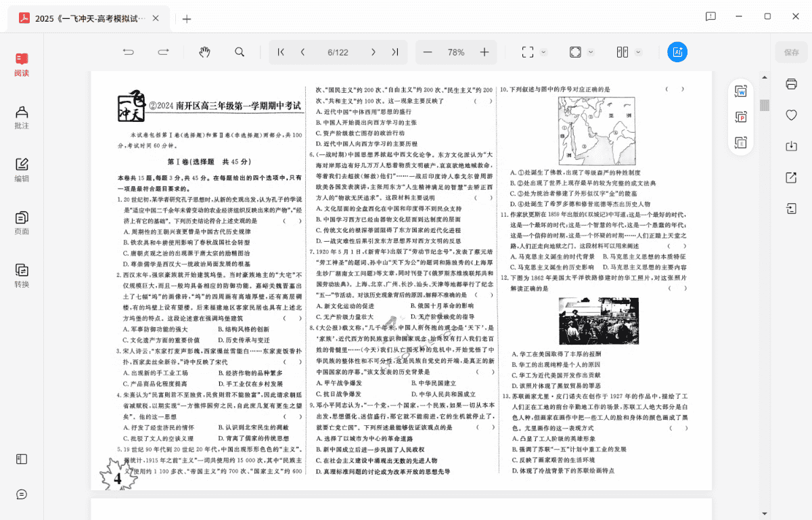Select the hand pan tool
The width and height of the screenshot is (812, 520).
205,52
